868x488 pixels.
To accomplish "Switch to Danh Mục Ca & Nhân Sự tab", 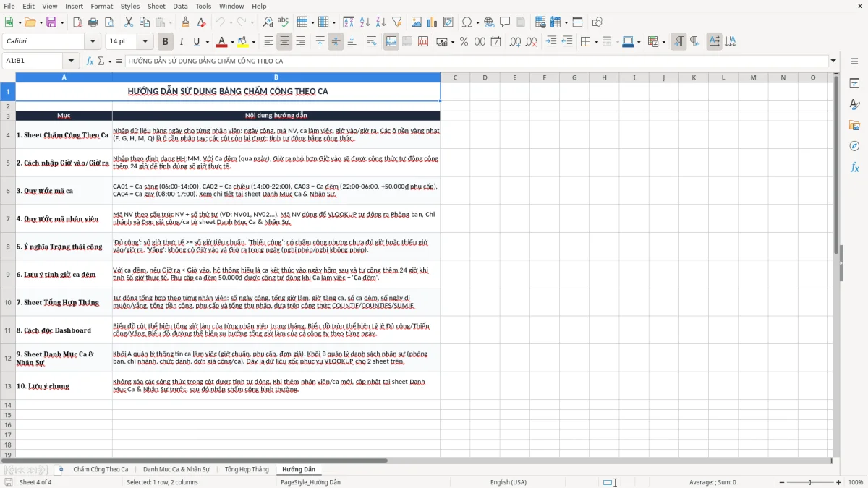I will tap(176, 469).
